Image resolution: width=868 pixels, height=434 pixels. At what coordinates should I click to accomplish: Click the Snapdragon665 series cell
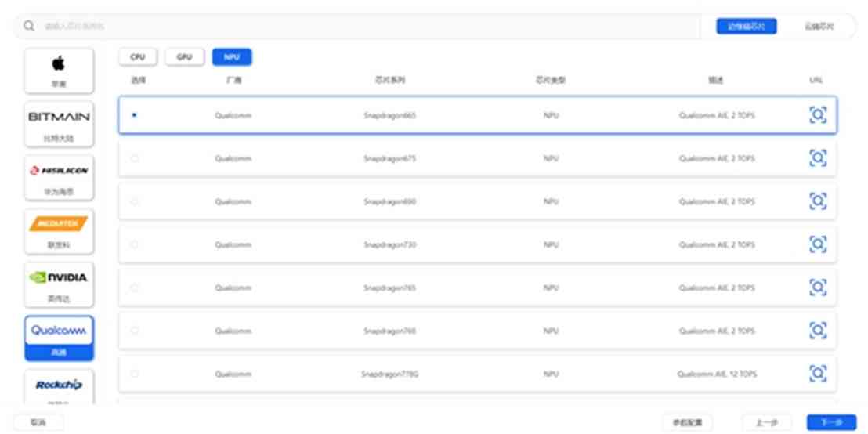389,115
